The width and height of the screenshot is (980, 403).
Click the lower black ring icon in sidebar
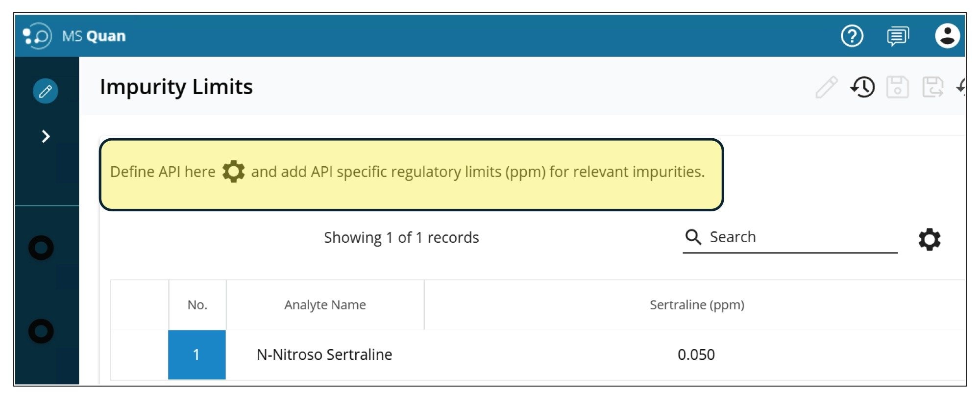(x=41, y=331)
